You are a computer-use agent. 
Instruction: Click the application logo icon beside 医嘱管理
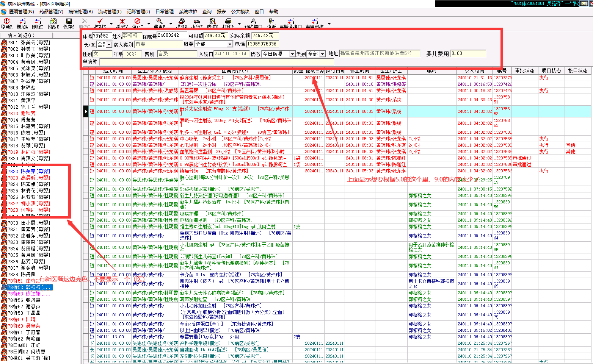(4, 12)
